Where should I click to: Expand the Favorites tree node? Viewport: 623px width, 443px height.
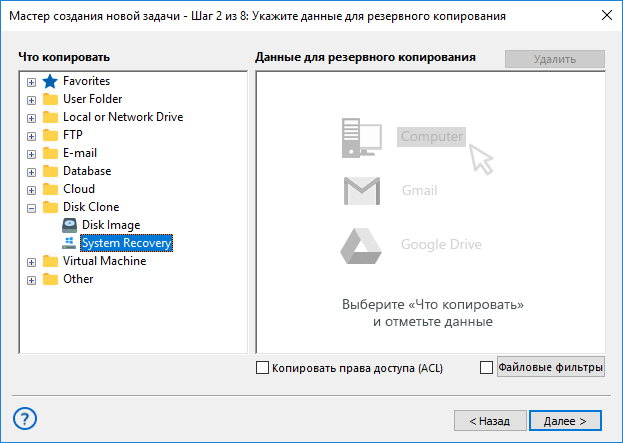[x=31, y=82]
